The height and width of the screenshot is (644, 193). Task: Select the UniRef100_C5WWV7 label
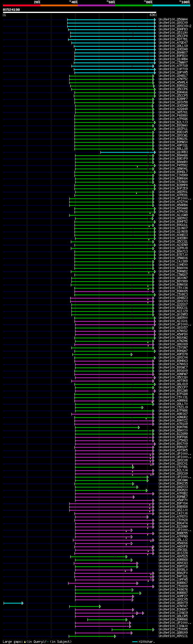pyautogui.click(x=173, y=62)
